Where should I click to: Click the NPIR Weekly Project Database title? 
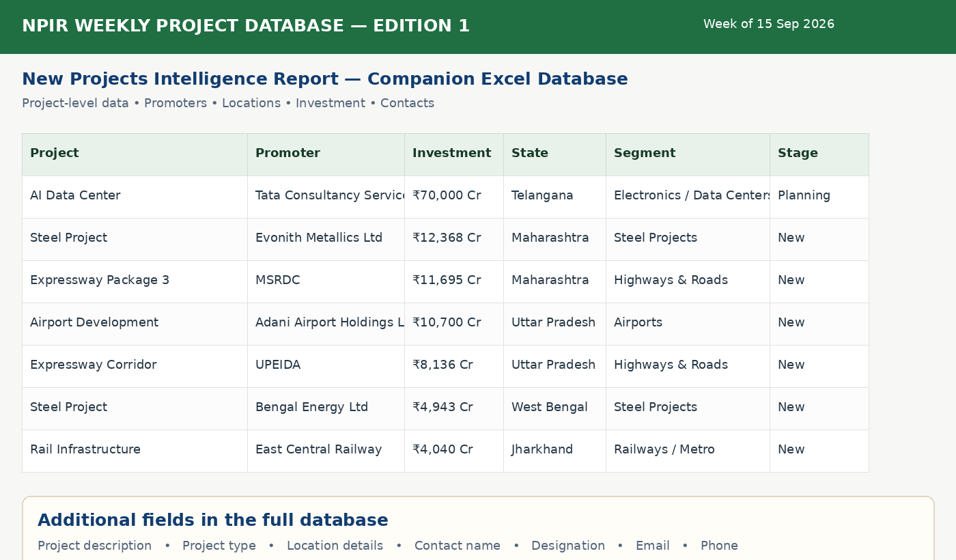pos(246,26)
